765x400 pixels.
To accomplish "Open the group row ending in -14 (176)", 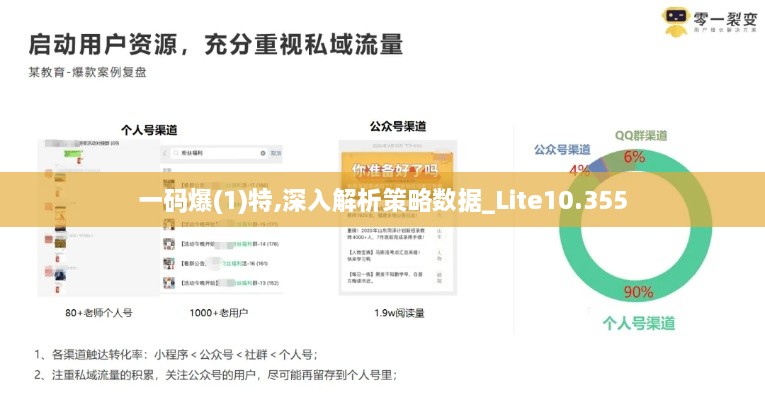I will (x=221, y=244).
